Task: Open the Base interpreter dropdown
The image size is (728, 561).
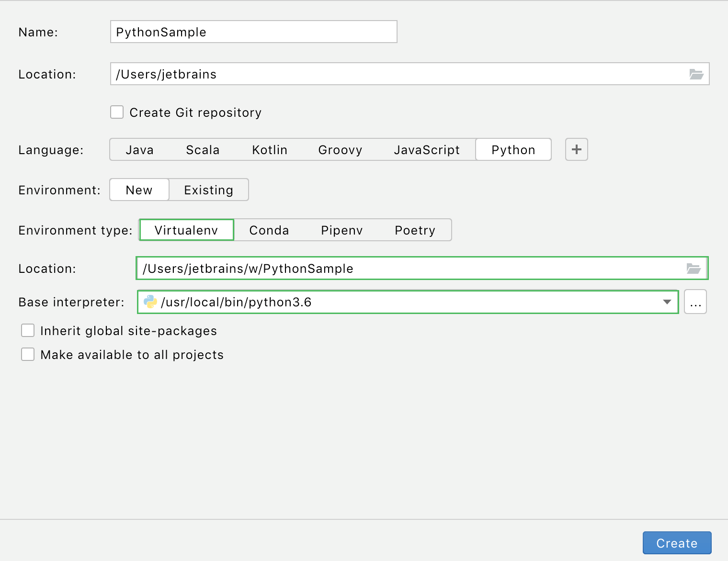Action: click(x=667, y=302)
